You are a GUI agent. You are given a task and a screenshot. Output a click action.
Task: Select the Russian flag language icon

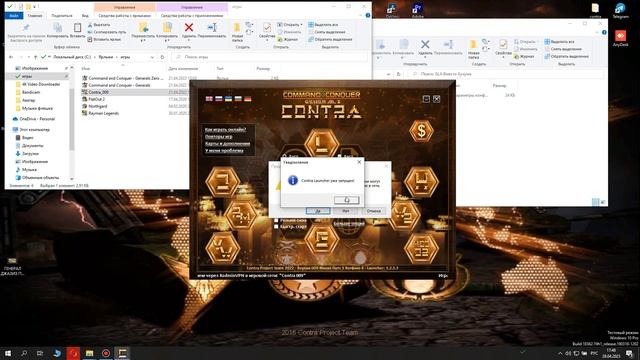tap(219, 99)
